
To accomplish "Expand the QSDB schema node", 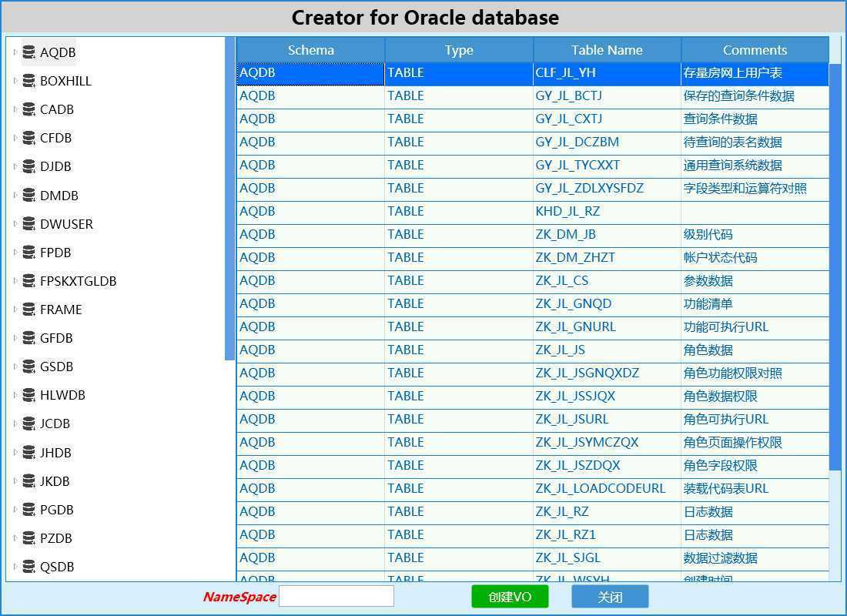I will coord(15,567).
